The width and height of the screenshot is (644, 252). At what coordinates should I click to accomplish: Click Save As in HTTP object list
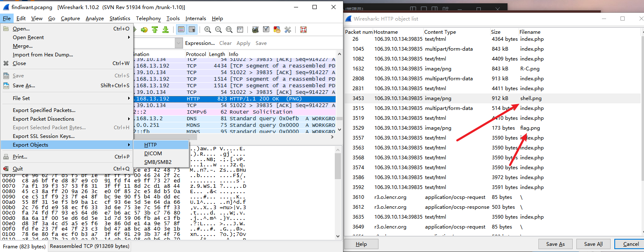(x=555, y=244)
